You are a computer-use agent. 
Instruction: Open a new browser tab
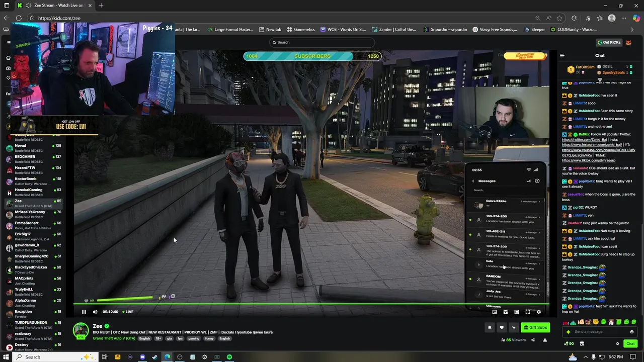click(101, 5)
